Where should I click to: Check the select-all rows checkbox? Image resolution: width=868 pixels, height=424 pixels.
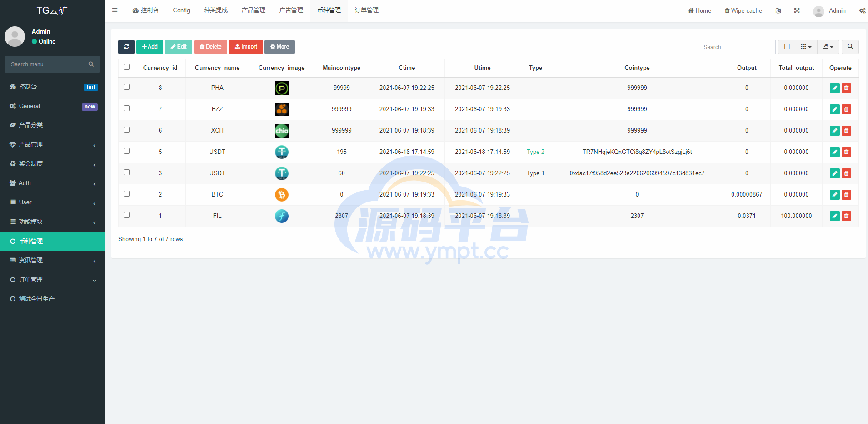[126, 67]
